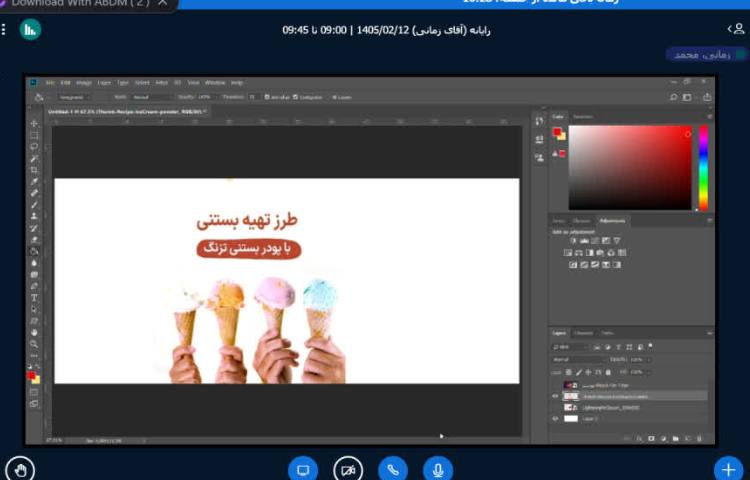Viewport: 750px width, 480px height.
Task: Add a Curves adjustment
Action: [x=595, y=240]
